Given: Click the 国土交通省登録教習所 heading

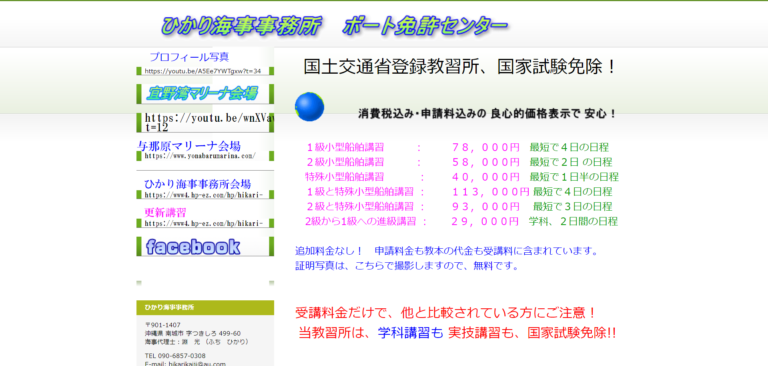Looking at the screenshot, I should (459, 67).
